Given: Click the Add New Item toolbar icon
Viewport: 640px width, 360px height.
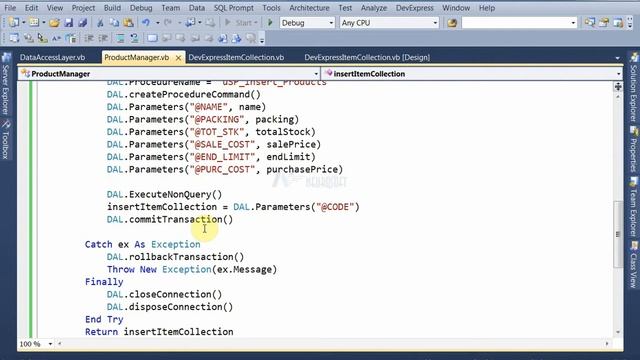Looking at the screenshot, I should tap(34, 22).
